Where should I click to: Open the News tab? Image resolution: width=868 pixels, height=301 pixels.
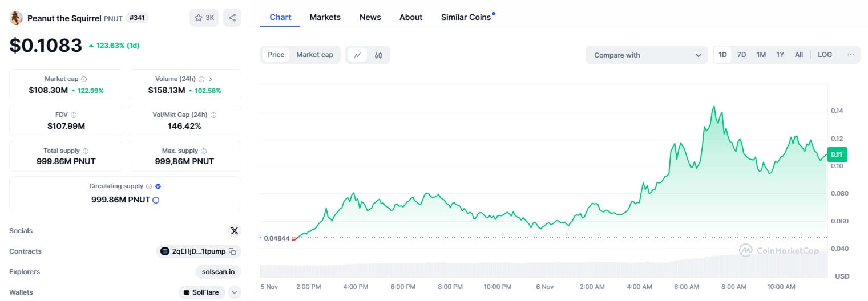pos(370,17)
